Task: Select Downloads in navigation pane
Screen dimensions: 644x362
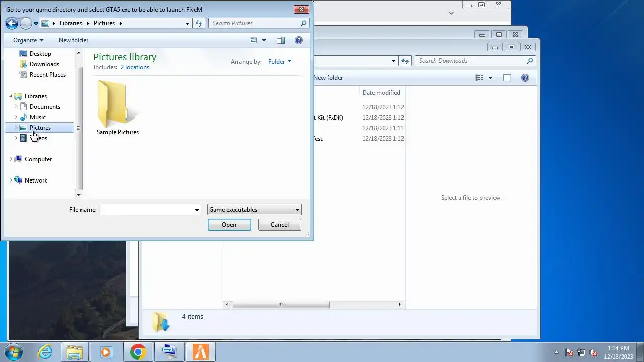Action: [x=44, y=64]
